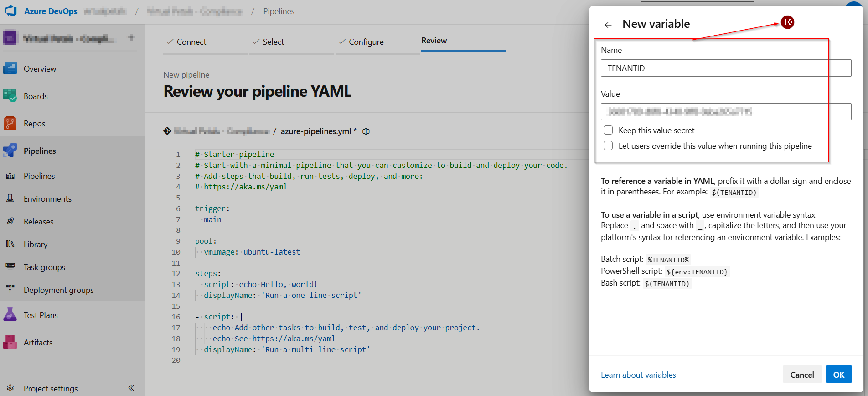
Task: Click the 'pool:' line in YAML
Action: (206, 241)
